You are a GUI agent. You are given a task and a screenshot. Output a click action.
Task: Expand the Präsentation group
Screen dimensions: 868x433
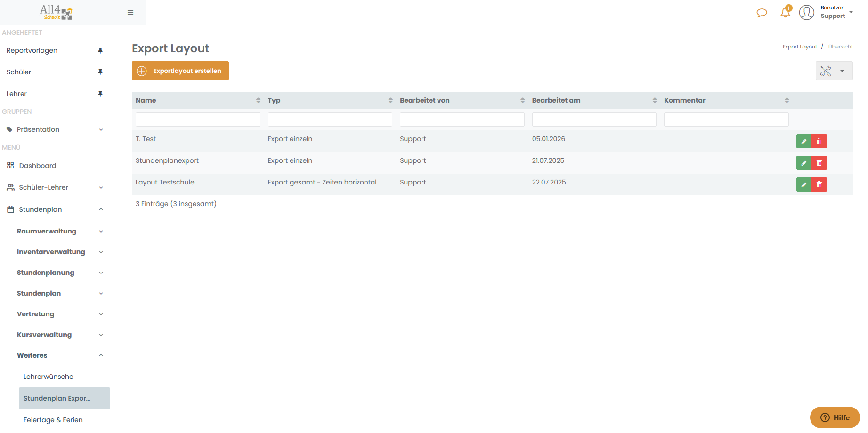click(x=55, y=129)
